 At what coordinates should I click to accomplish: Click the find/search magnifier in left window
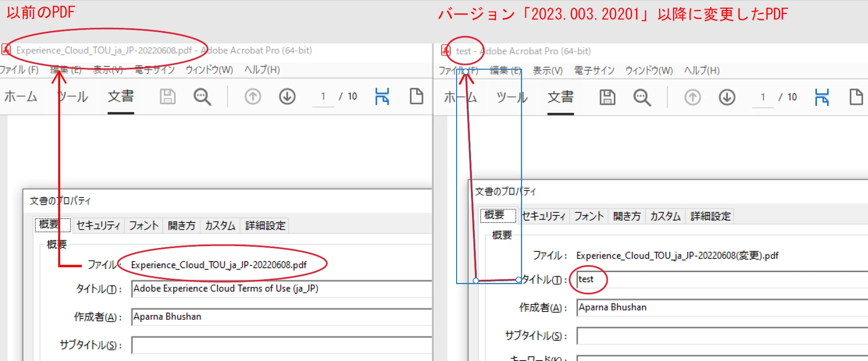click(x=202, y=97)
